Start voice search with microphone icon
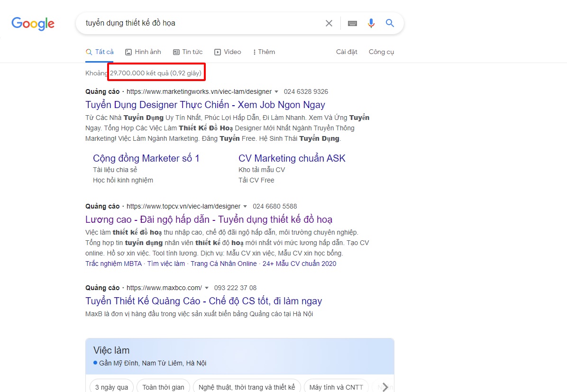This screenshot has height=392, width=567. [371, 23]
